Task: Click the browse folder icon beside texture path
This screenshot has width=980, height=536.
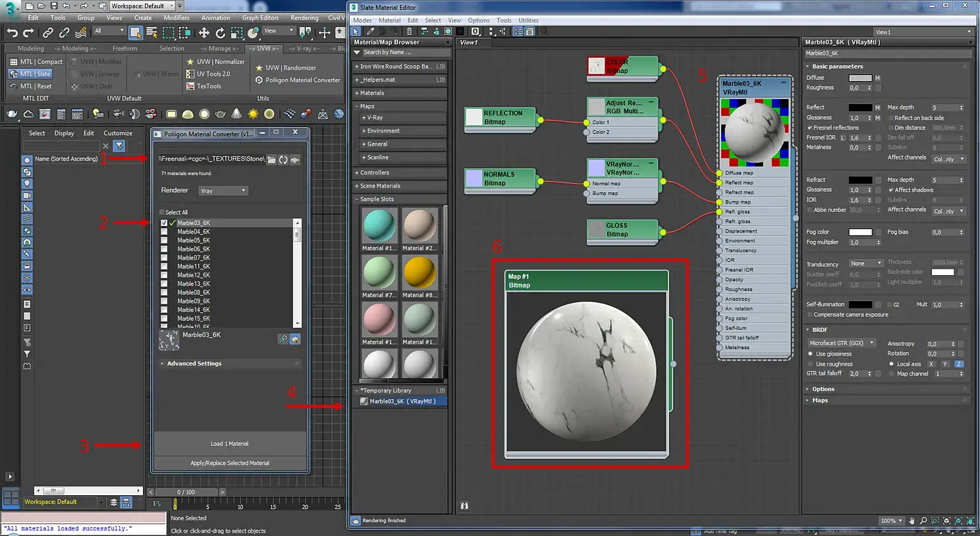Action: point(271,159)
